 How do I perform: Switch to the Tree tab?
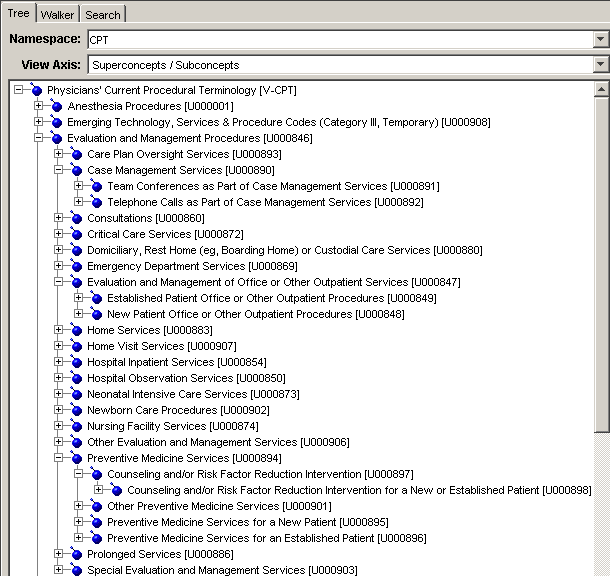coord(18,13)
